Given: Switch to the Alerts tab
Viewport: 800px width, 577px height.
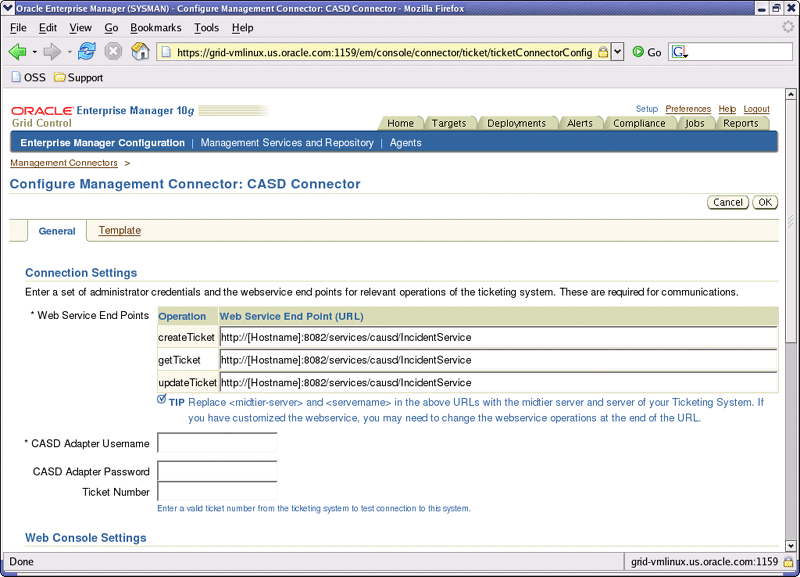Looking at the screenshot, I should 580,123.
